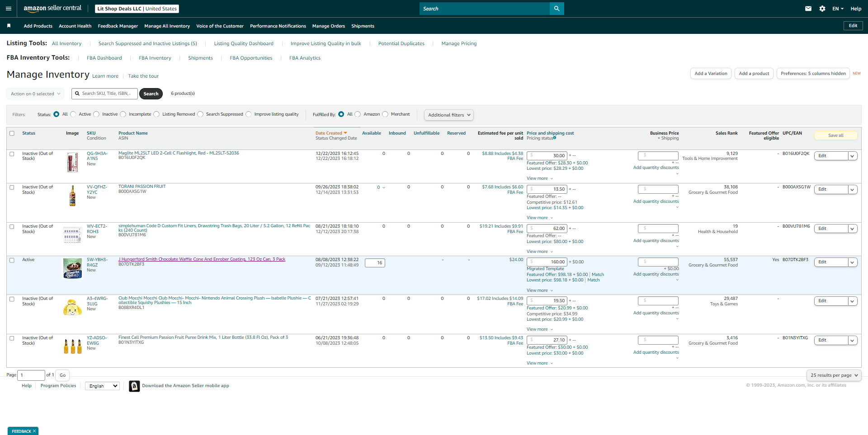Open the hamburger navigation menu
868x435 pixels.
click(x=9, y=9)
